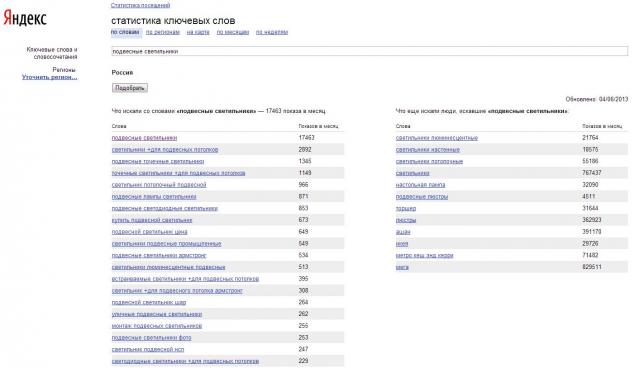Screen dimensions: 644x368
Task: Open the Статистика посещений link
Action: click(x=140, y=5)
